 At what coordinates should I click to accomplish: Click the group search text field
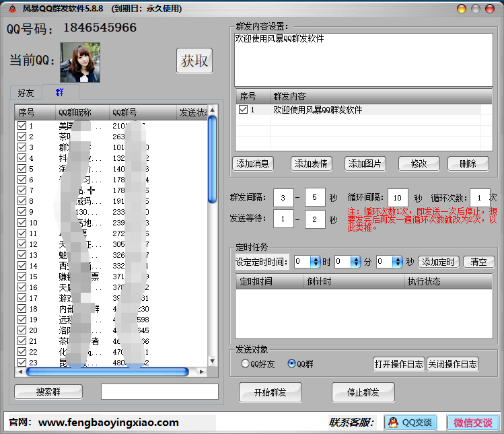point(159,392)
